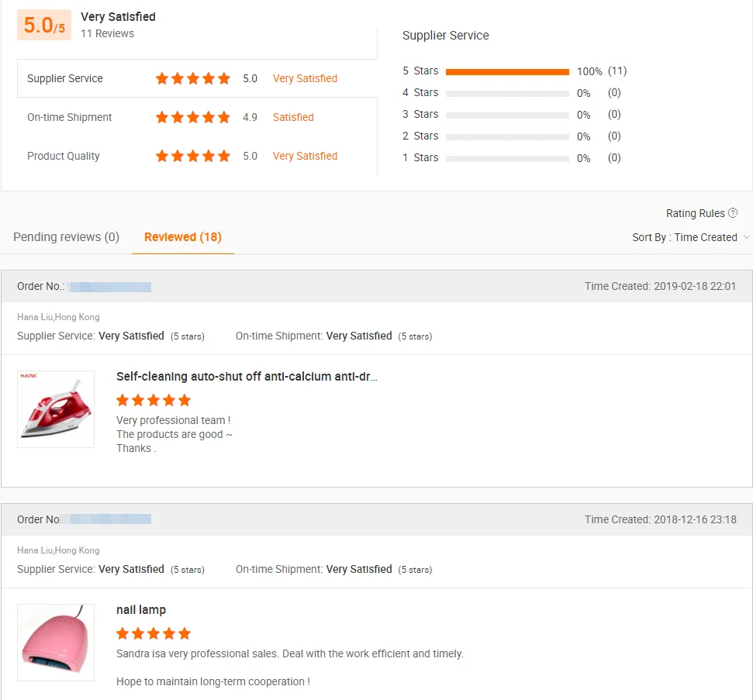Image resolution: width=753 pixels, height=700 pixels.
Task: Click the nail lamp review star rating
Action: pos(154,633)
